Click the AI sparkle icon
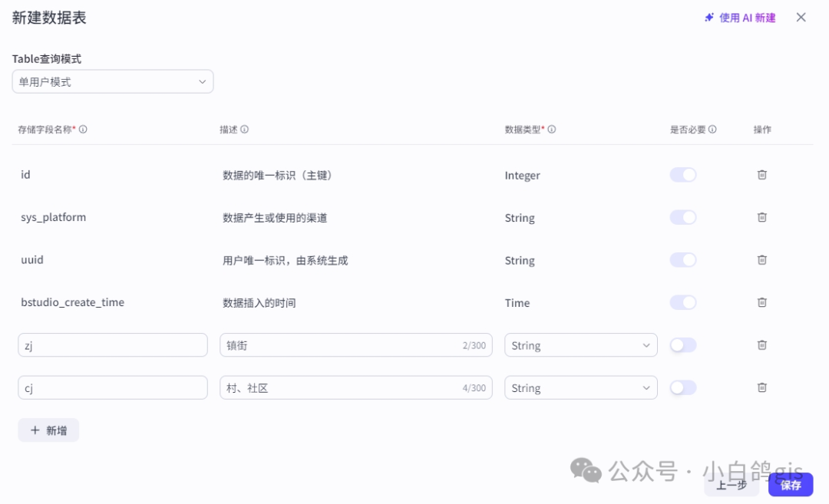 (x=709, y=18)
